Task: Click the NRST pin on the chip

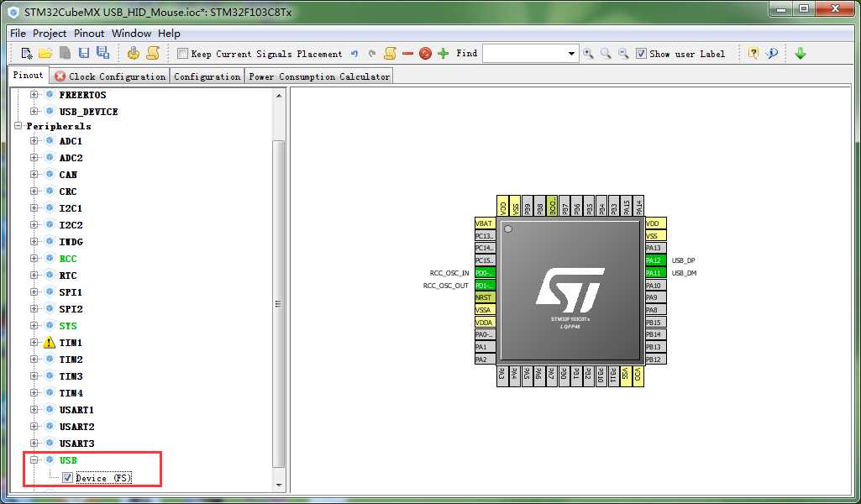Action: click(x=485, y=297)
